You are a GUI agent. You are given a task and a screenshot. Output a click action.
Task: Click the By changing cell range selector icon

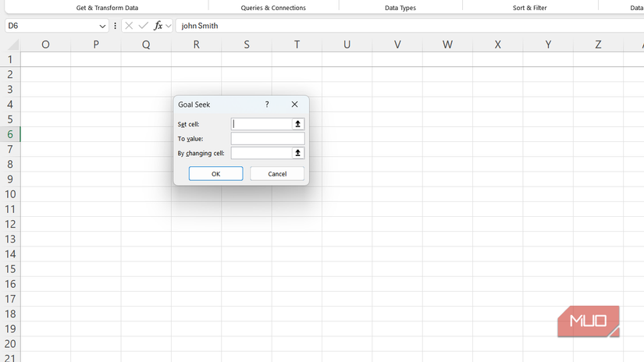click(297, 153)
